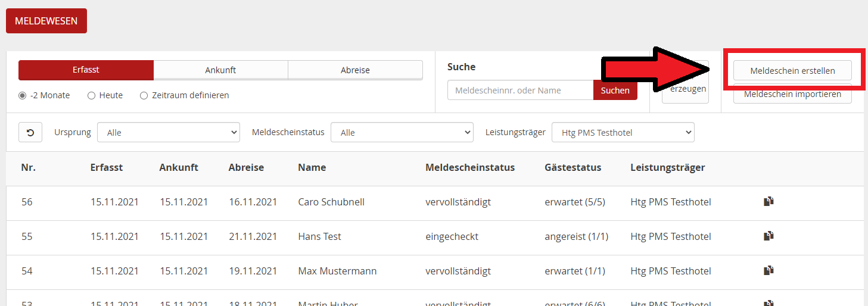
Task: Select the -2 Monate radio option
Action: click(x=23, y=95)
